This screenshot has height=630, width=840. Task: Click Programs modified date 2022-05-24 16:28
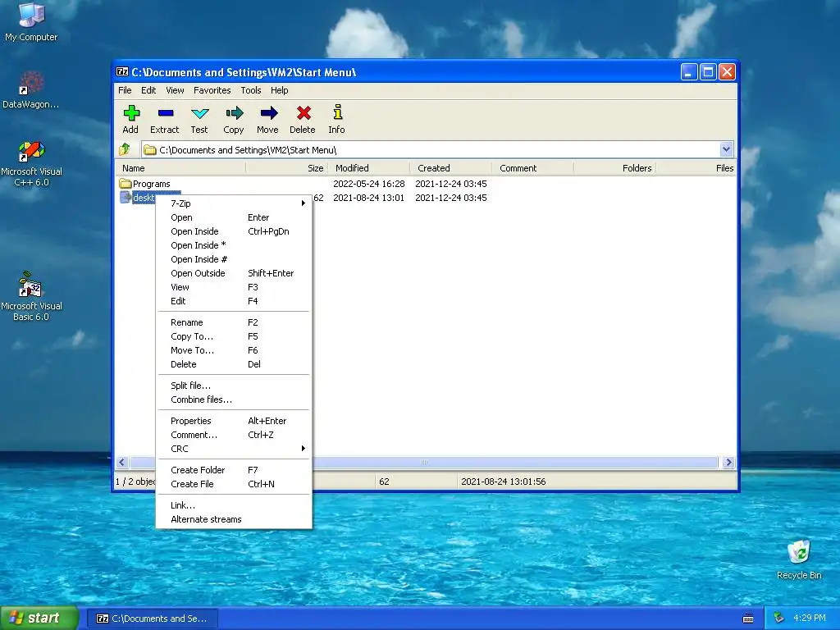(369, 184)
